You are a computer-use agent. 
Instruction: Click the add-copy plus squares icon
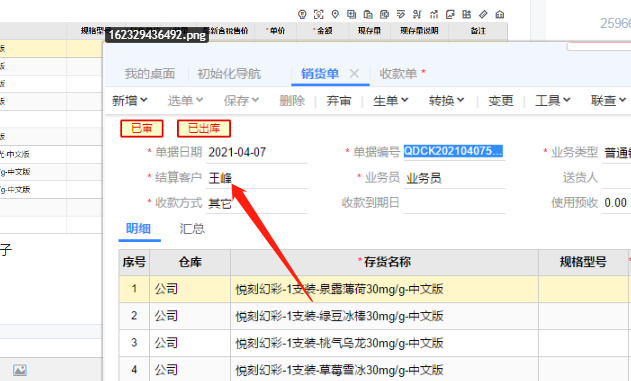coord(351,14)
